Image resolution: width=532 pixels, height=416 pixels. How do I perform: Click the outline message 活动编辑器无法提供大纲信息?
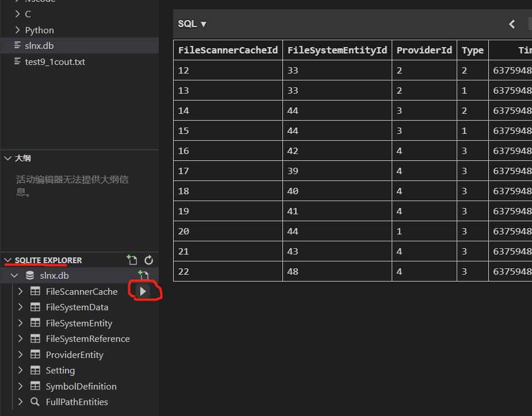(x=72, y=186)
